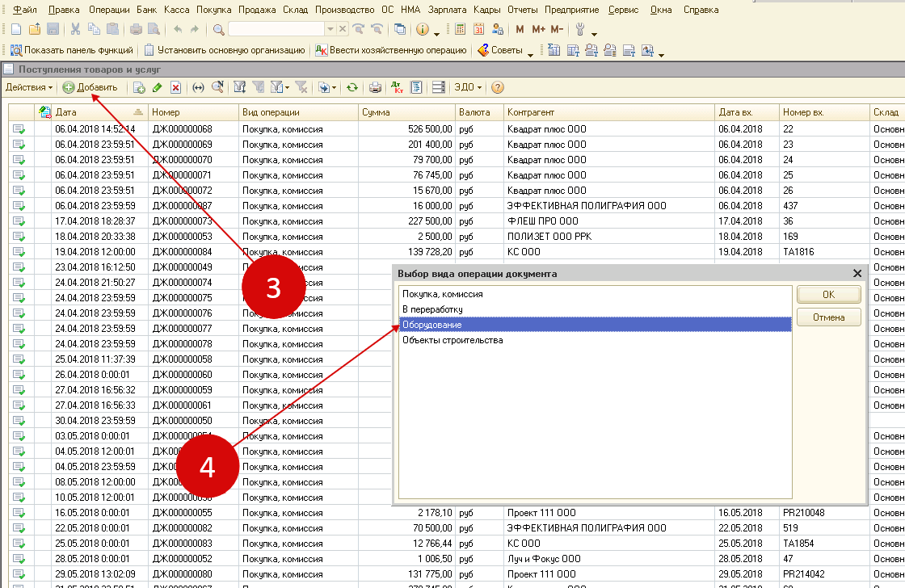Click the print icon in the list toolbar
905x588 pixels.
coord(375,87)
